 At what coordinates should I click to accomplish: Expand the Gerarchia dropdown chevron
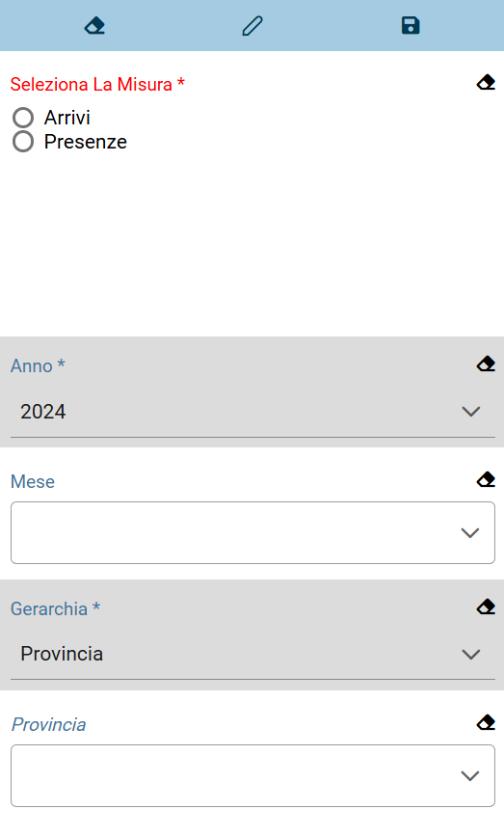pos(471,654)
